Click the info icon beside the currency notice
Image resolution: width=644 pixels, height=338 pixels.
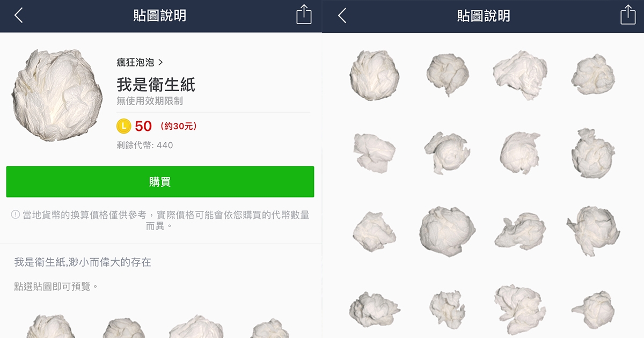click(x=16, y=215)
